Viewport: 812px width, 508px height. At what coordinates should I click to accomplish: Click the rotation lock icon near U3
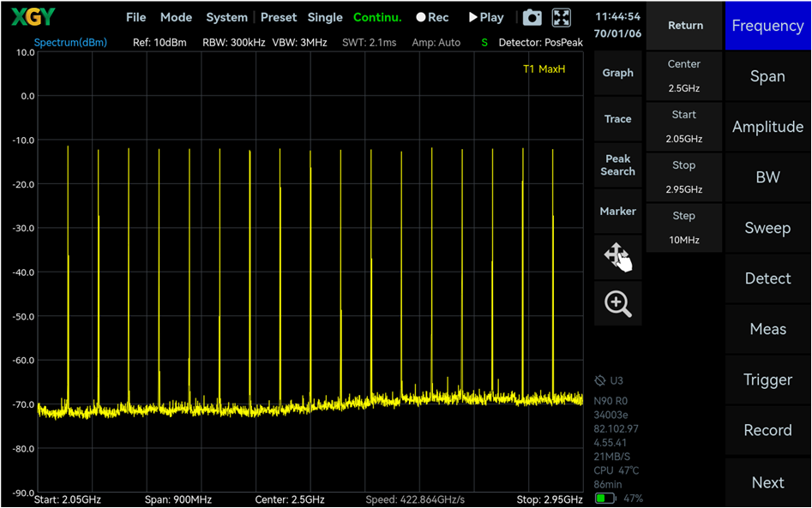[x=599, y=381]
